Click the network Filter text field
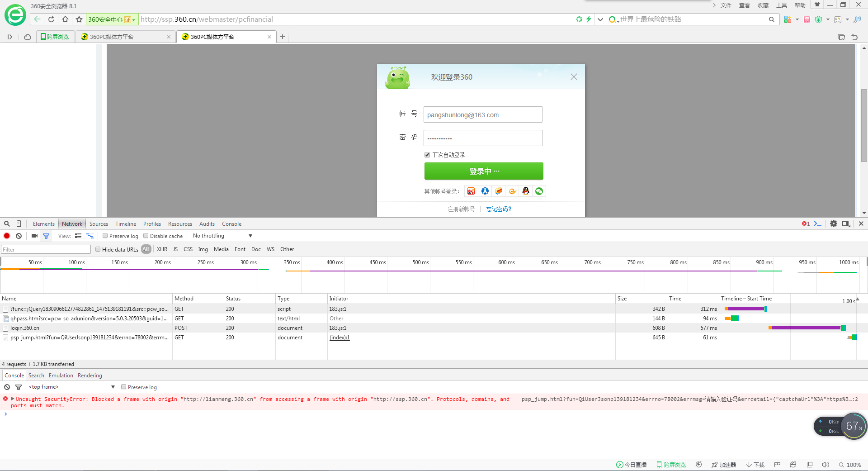The image size is (868, 471). pos(46,249)
